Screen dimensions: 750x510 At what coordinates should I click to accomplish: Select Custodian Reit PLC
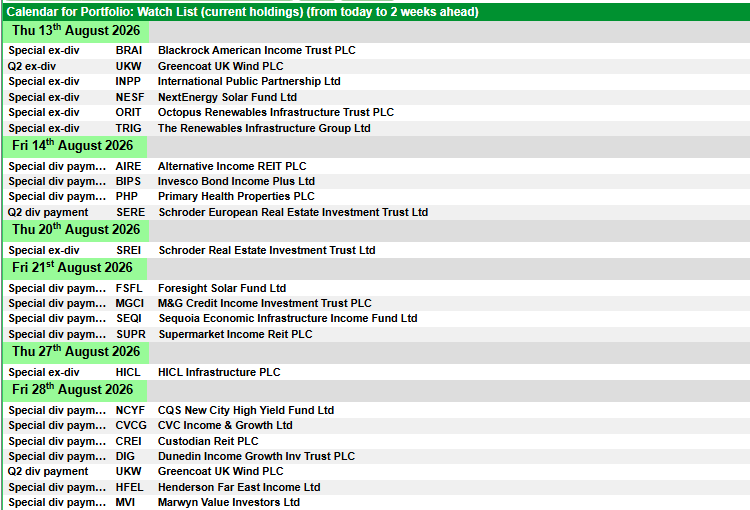208,441
